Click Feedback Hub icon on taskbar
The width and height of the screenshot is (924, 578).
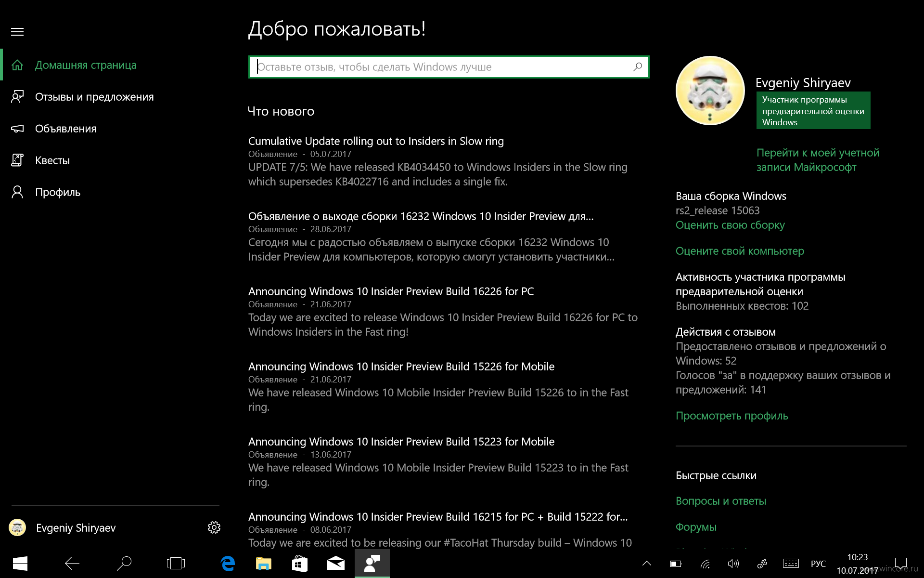click(x=372, y=563)
